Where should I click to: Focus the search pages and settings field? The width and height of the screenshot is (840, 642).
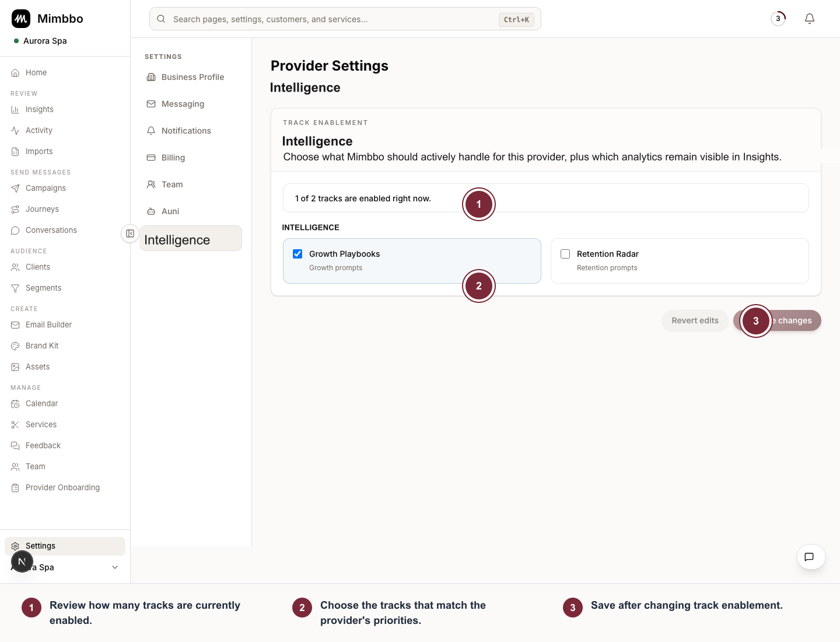coord(345,19)
